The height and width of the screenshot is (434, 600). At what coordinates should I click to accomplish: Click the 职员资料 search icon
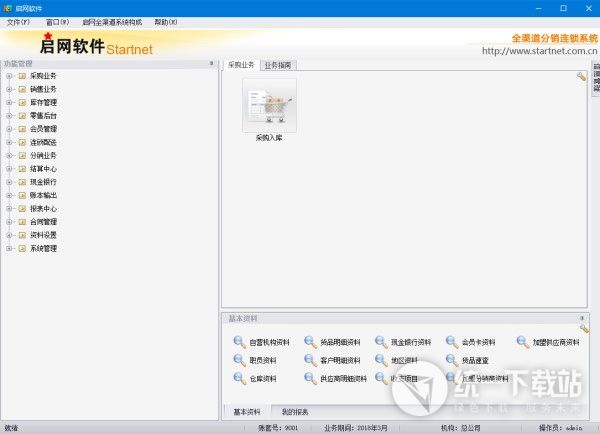(239, 360)
